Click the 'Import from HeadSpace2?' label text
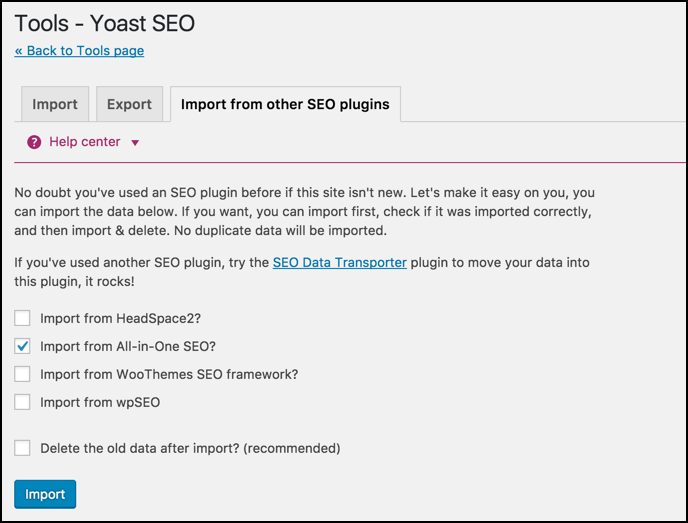This screenshot has height=523, width=688. [119, 319]
